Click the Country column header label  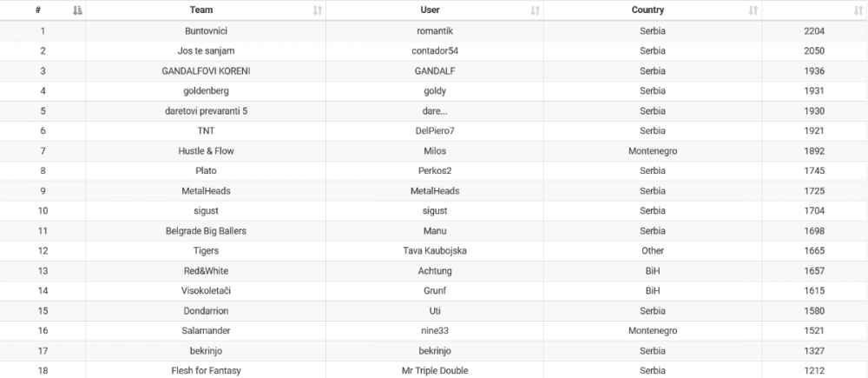coord(648,10)
